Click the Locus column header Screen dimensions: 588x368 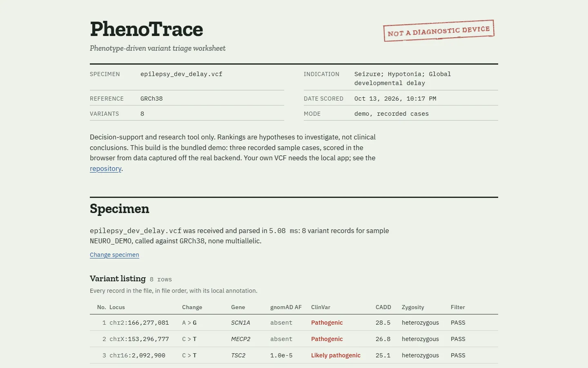click(117, 307)
